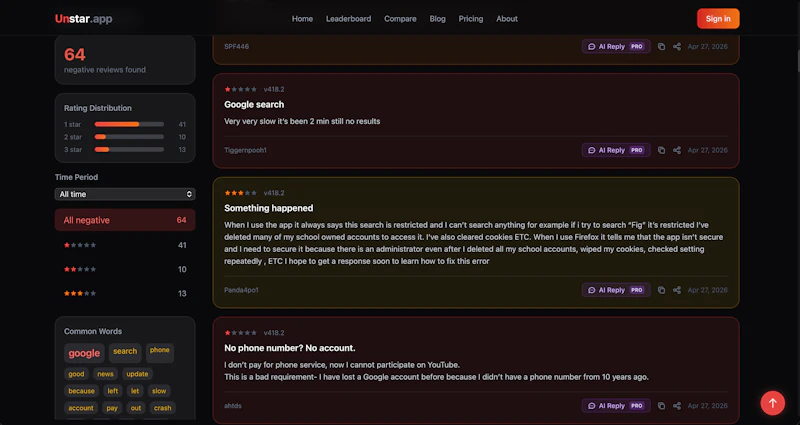Click star rating on Something happened review
The image size is (800, 425).
240,193
